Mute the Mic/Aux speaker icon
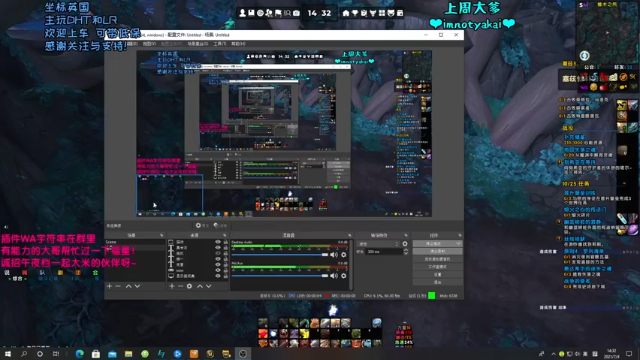Screen dimensions: 640x360 pyautogui.click(x=334, y=276)
